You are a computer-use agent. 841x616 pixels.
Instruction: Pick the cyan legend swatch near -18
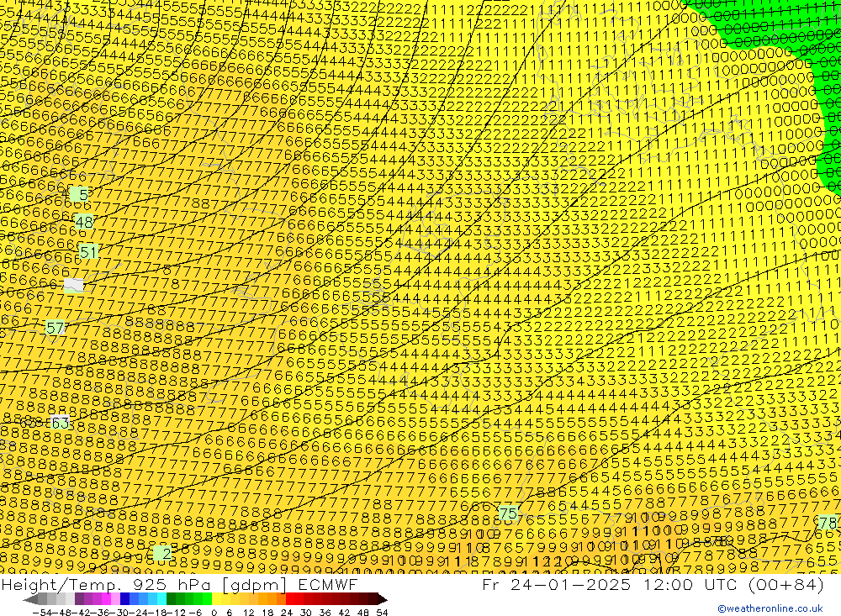[161, 599]
